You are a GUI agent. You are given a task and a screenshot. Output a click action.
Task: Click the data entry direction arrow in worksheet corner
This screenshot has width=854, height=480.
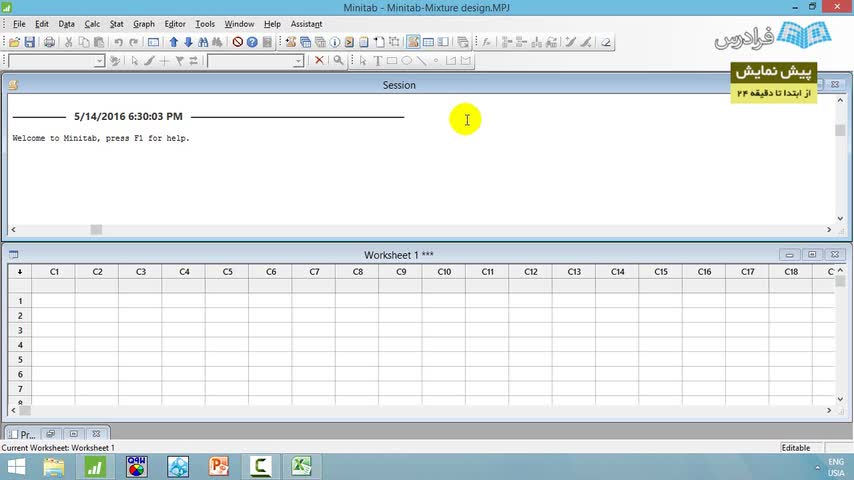(20, 271)
